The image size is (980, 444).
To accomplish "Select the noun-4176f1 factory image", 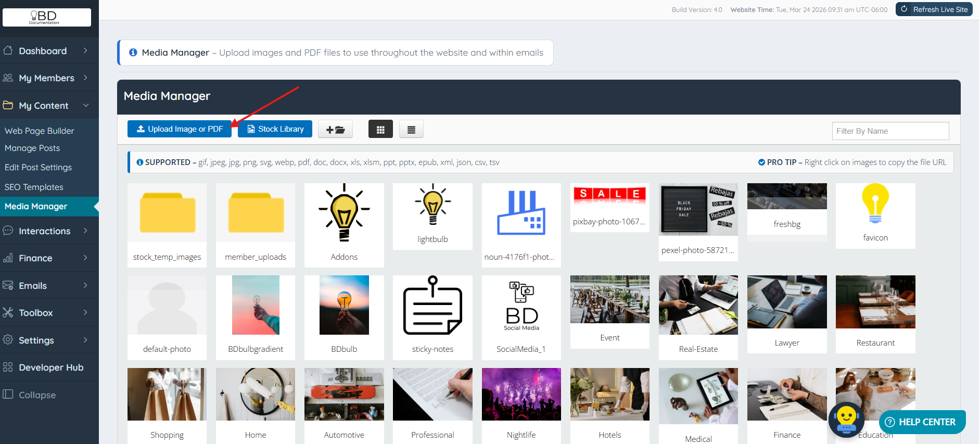I will 521,225.
